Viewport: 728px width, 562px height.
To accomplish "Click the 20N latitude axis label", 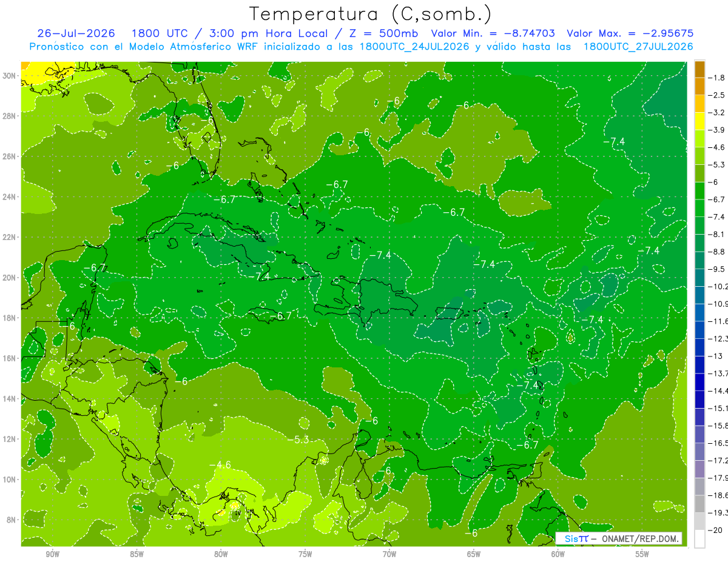I will click(9, 278).
